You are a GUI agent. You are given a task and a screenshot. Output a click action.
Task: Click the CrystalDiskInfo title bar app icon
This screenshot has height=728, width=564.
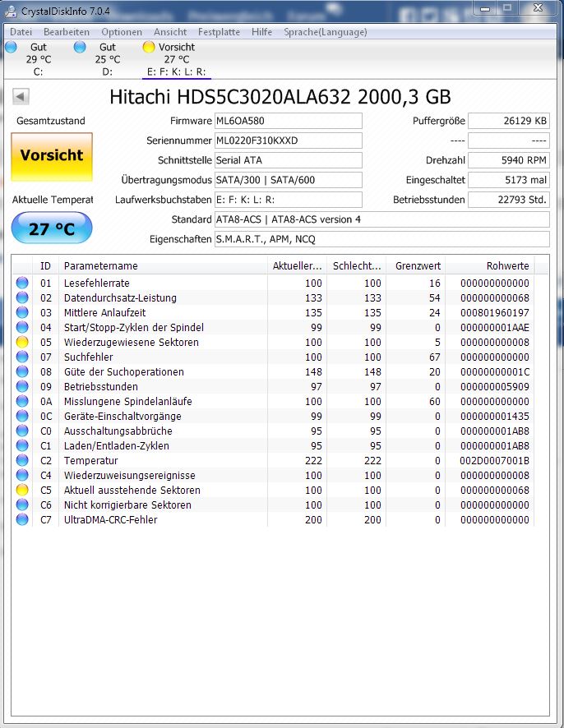(x=10, y=12)
